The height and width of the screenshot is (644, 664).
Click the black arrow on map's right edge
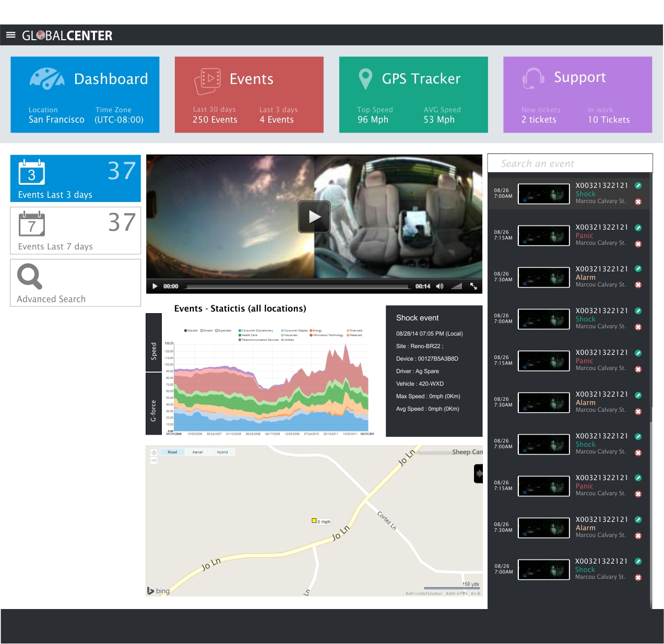tap(478, 474)
